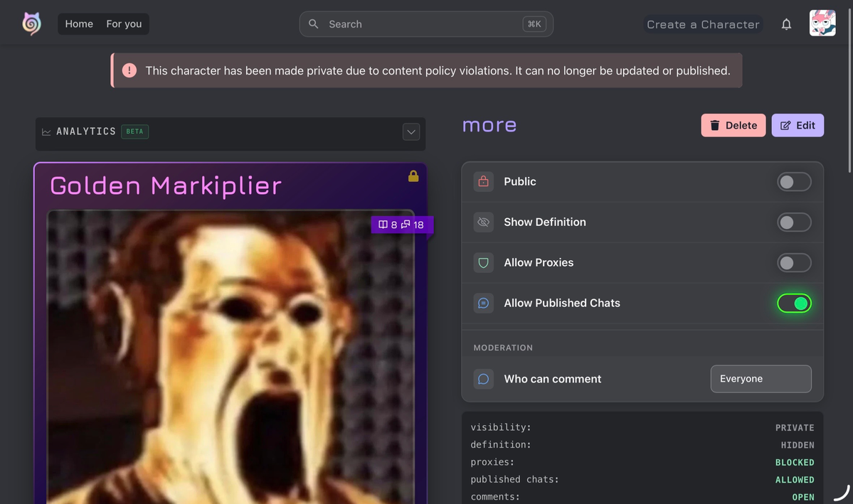Expand the Analytics panel chevron
Image resolution: width=853 pixels, height=504 pixels.
pos(410,132)
